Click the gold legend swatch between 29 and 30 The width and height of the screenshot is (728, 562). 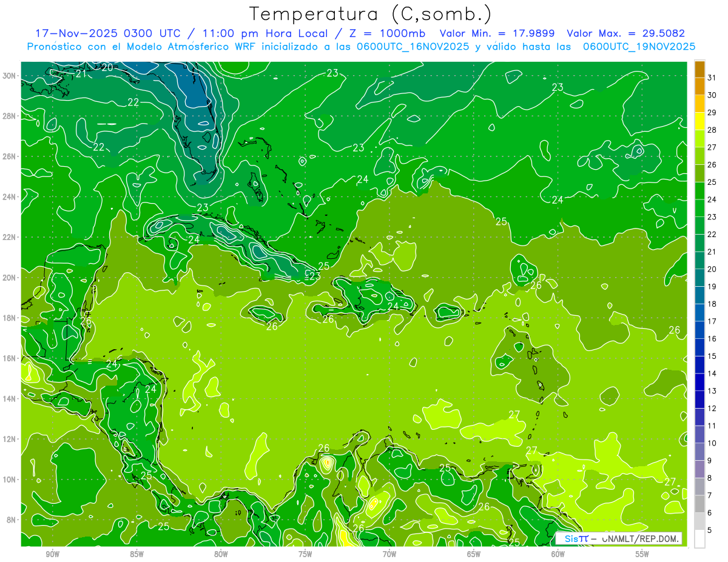(x=699, y=104)
